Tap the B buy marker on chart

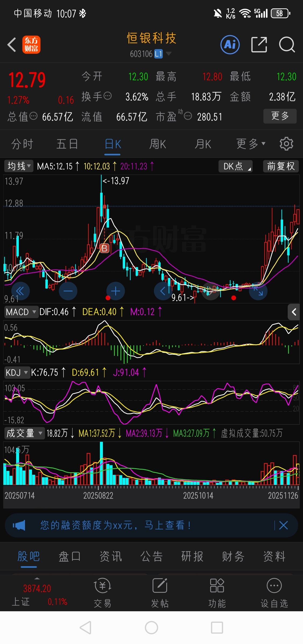[x=104, y=248]
